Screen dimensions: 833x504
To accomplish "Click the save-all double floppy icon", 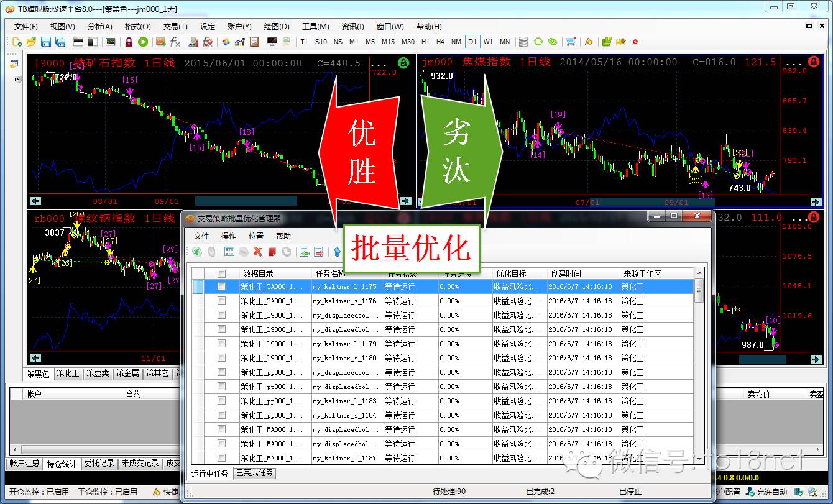I will click(60, 42).
